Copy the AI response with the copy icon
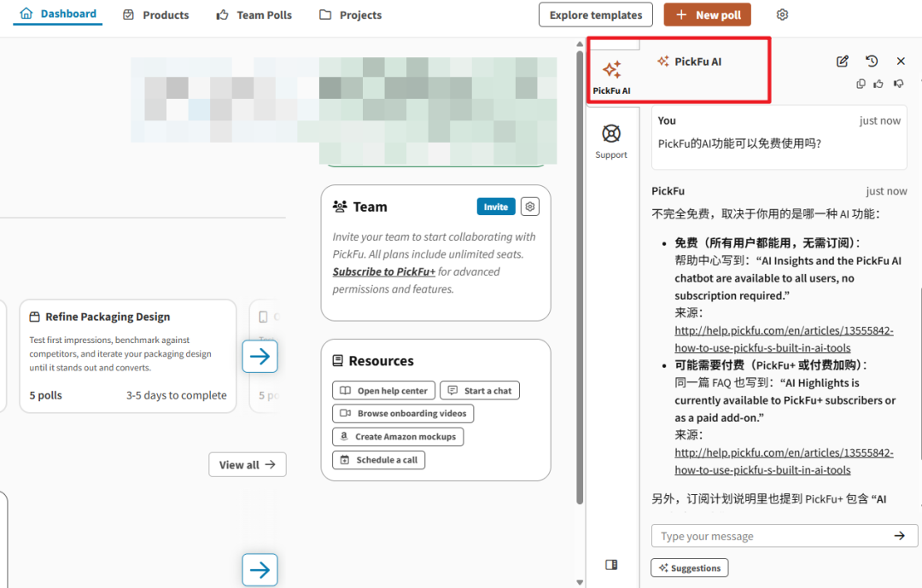This screenshot has height=588, width=922. (861, 84)
